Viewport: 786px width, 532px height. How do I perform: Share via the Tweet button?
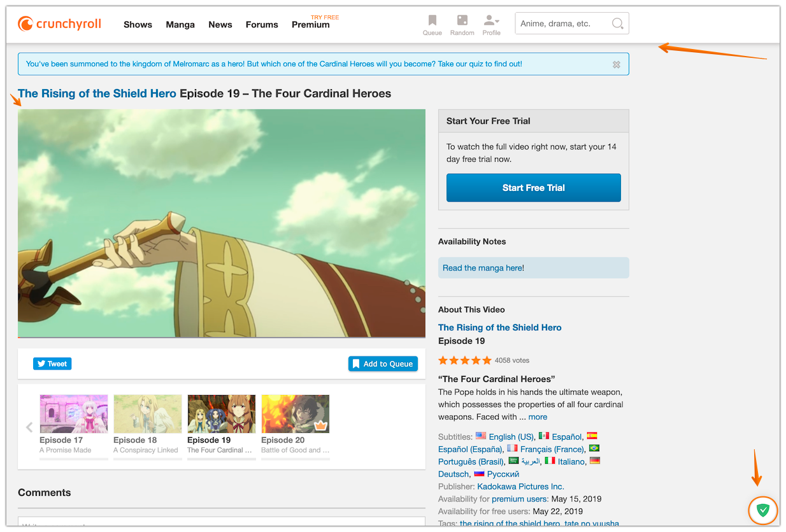[x=52, y=364]
